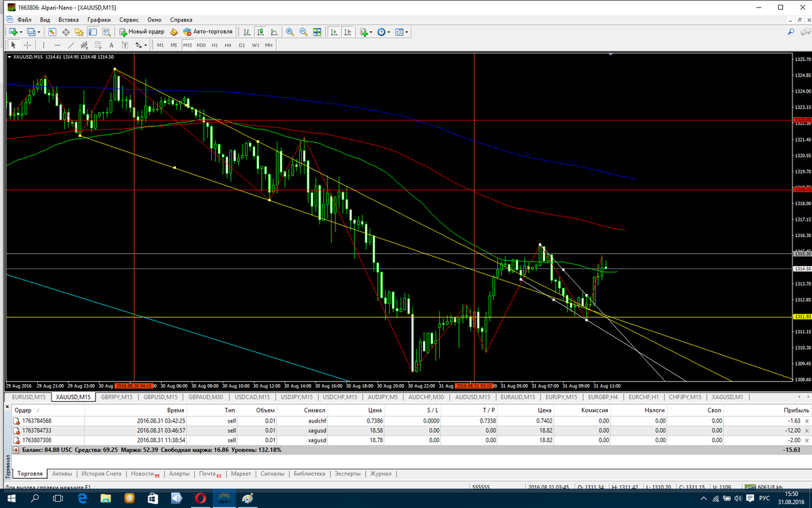Expand the new chart dropdown
812x508 pixels.
(21, 32)
